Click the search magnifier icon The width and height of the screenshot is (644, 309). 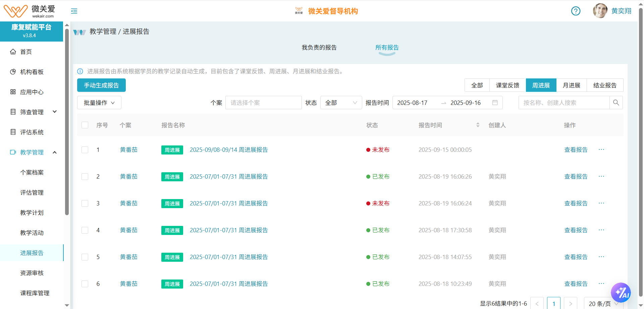tap(616, 103)
